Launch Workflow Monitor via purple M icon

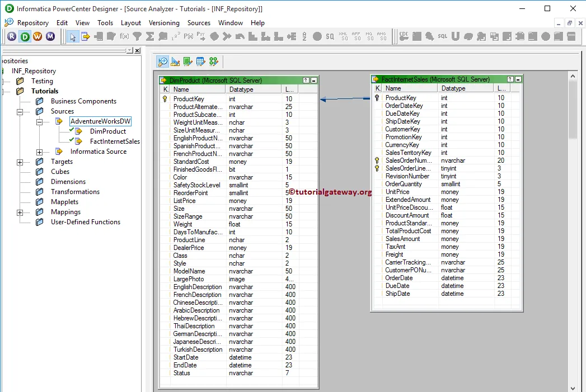[50, 36]
